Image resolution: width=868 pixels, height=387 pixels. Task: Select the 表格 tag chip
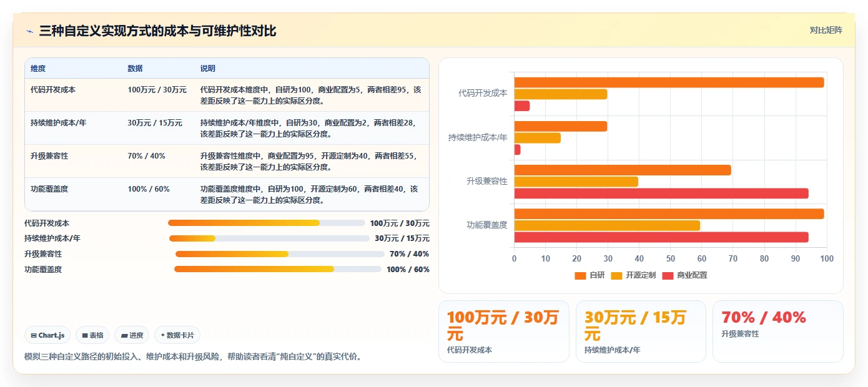coord(92,335)
